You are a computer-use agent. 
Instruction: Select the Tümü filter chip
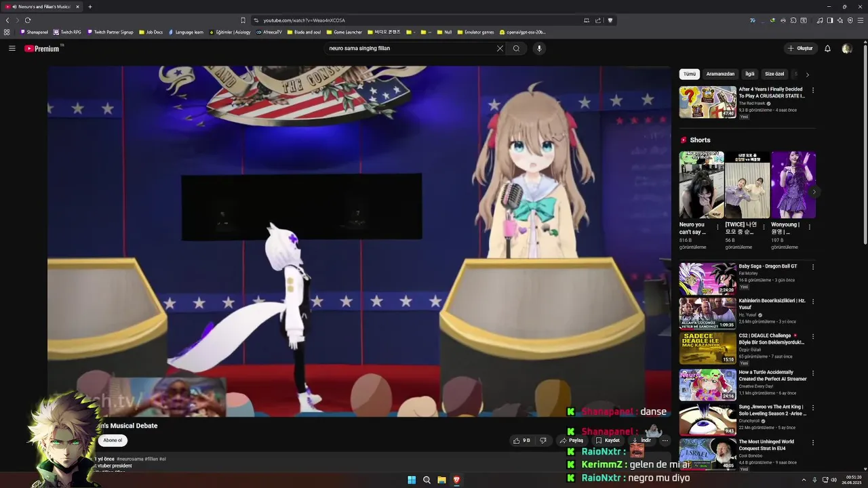(690, 74)
